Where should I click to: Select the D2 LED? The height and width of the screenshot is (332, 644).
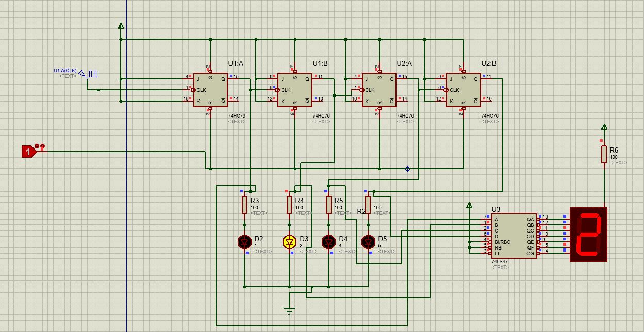coord(245,241)
